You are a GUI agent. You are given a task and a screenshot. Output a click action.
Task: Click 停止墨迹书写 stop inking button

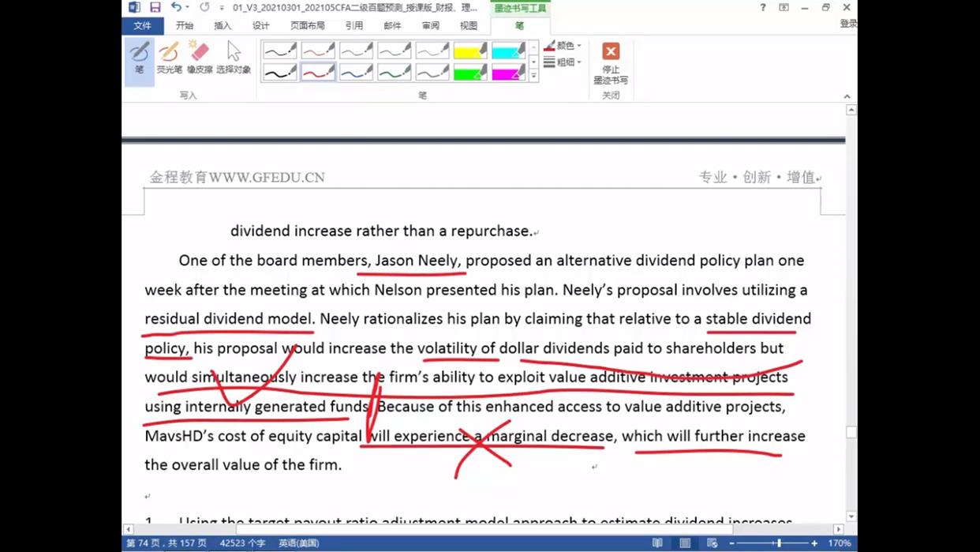[x=611, y=62]
